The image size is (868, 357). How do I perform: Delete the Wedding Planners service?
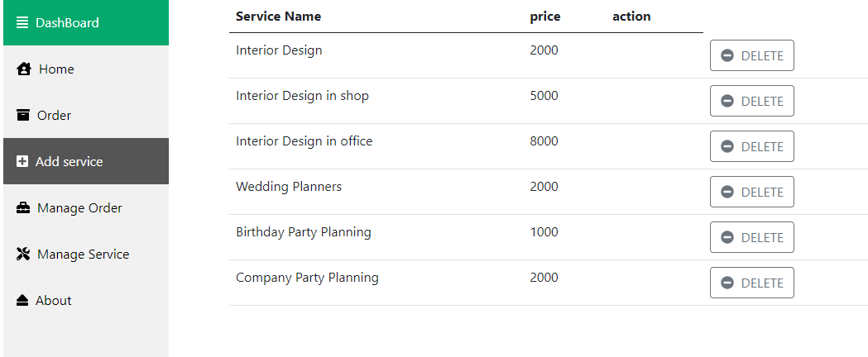(x=752, y=192)
